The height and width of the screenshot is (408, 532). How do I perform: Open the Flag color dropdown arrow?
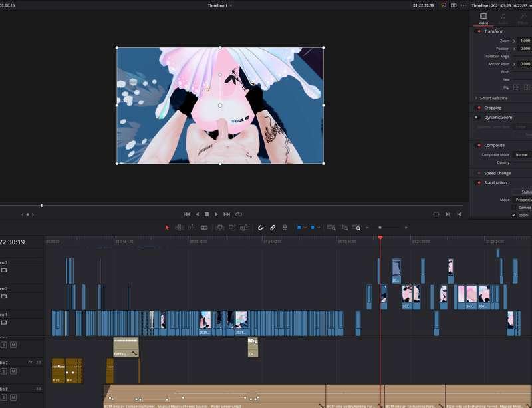click(x=305, y=228)
